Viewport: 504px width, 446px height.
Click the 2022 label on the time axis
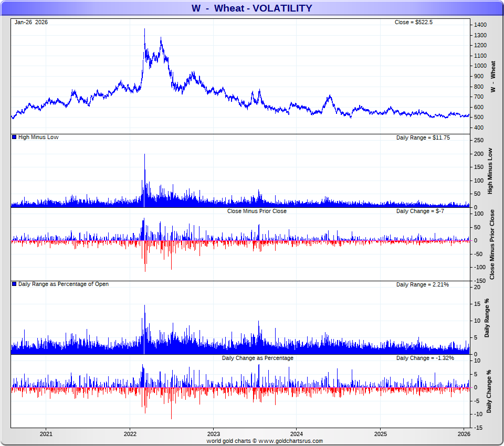click(x=130, y=434)
